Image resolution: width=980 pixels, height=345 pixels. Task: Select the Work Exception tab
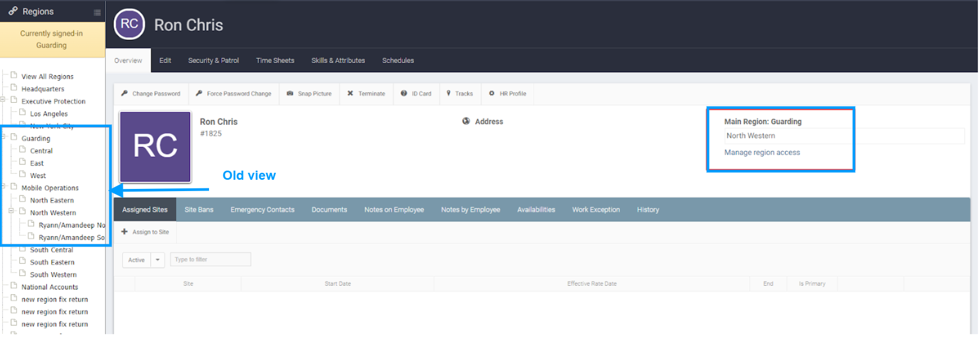[596, 209]
